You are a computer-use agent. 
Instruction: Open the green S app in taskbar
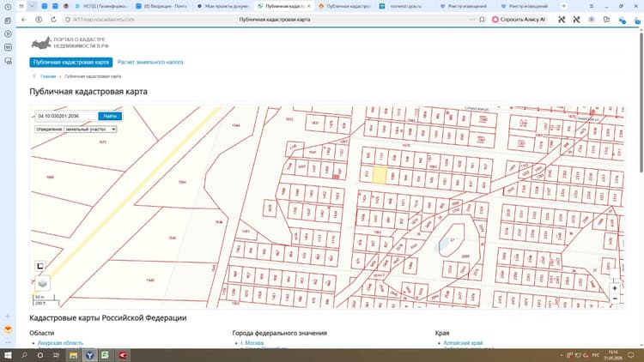[x=105, y=355]
